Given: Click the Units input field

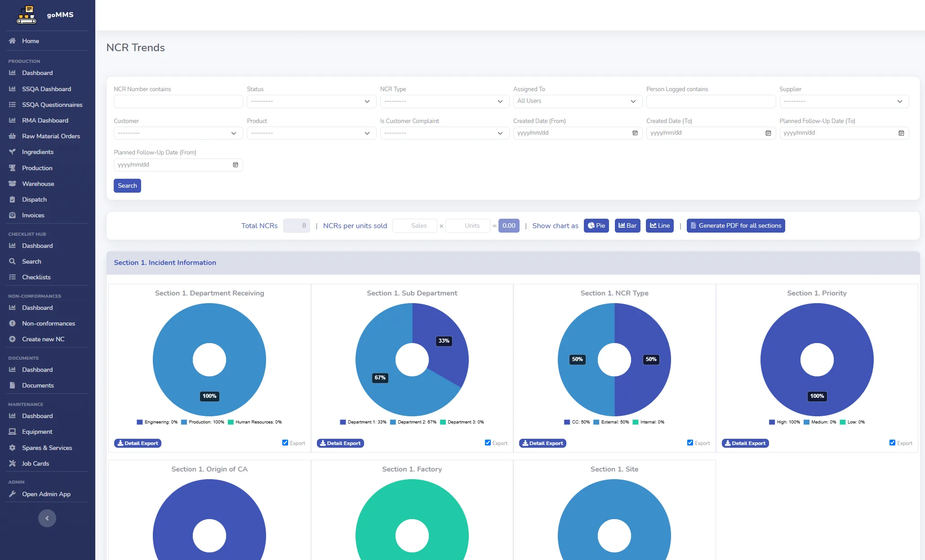Looking at the screenshot, I should pos(468,226).
